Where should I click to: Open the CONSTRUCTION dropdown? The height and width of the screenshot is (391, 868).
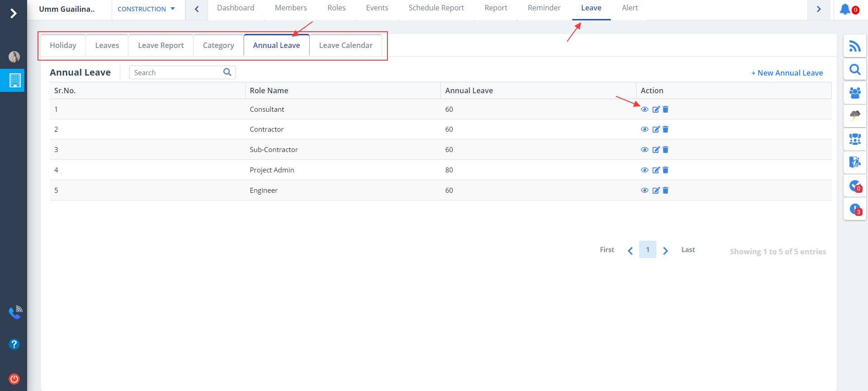(x=146, y=9)
